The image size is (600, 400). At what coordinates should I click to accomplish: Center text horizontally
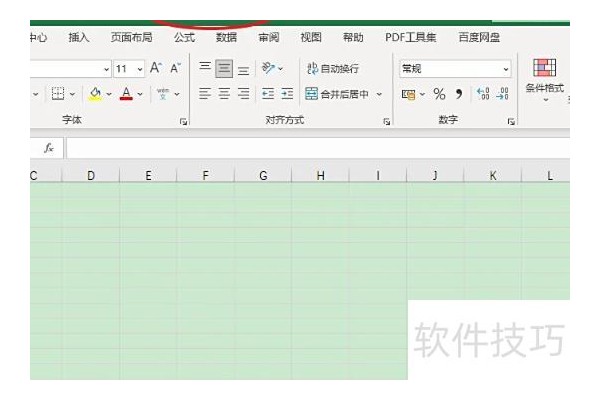[x=224, y=94]
